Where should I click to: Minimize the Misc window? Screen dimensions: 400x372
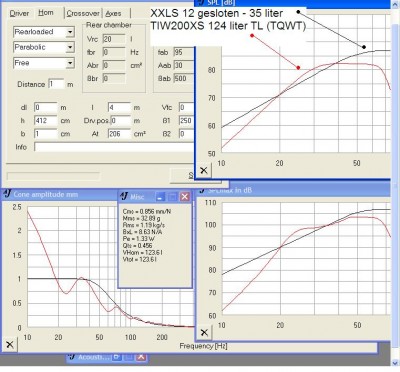coord(160,197)
